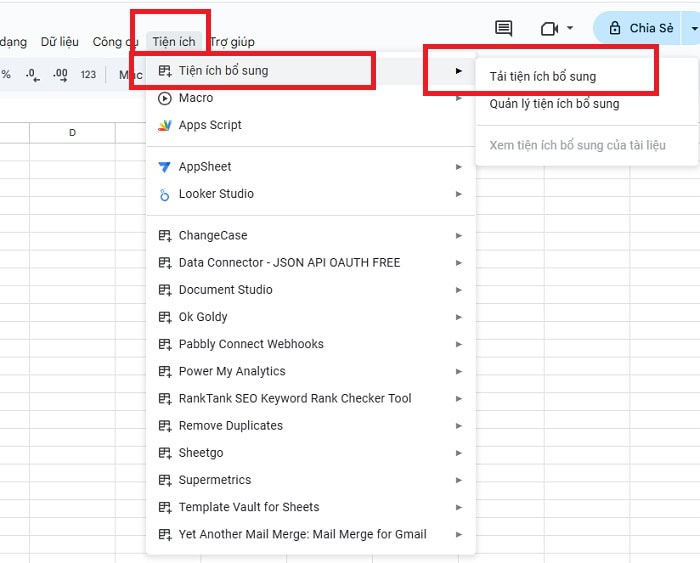Open the Tiện ích menu

coord(173,42)
